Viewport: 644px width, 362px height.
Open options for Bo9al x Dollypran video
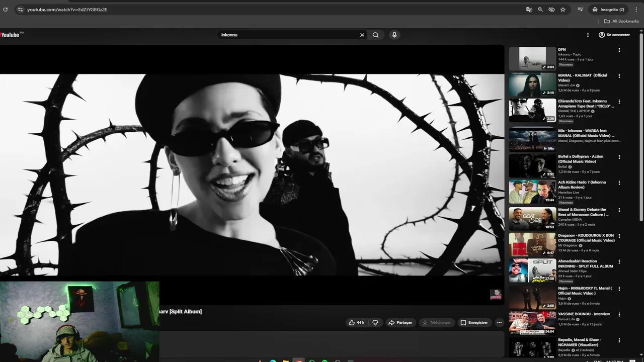click(619, 157)
